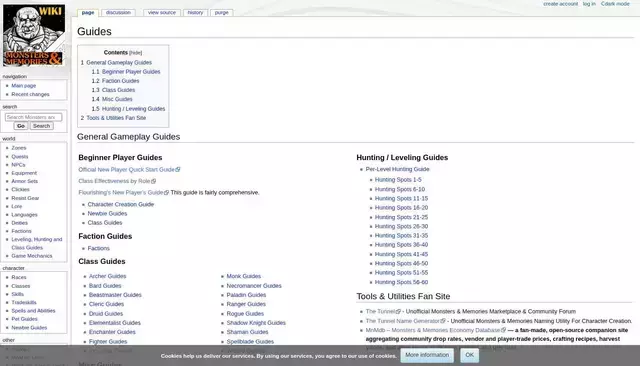Open Hunting Spots 1-5
This screenshot has height=366, width=640.
pos(398,180)
